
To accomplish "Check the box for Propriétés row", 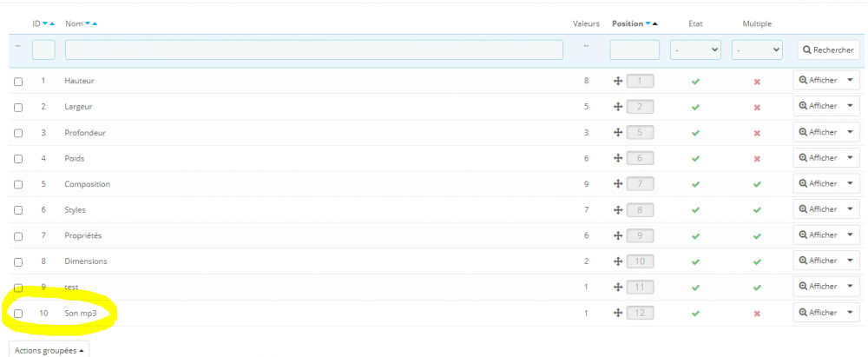I will point(18,236).
